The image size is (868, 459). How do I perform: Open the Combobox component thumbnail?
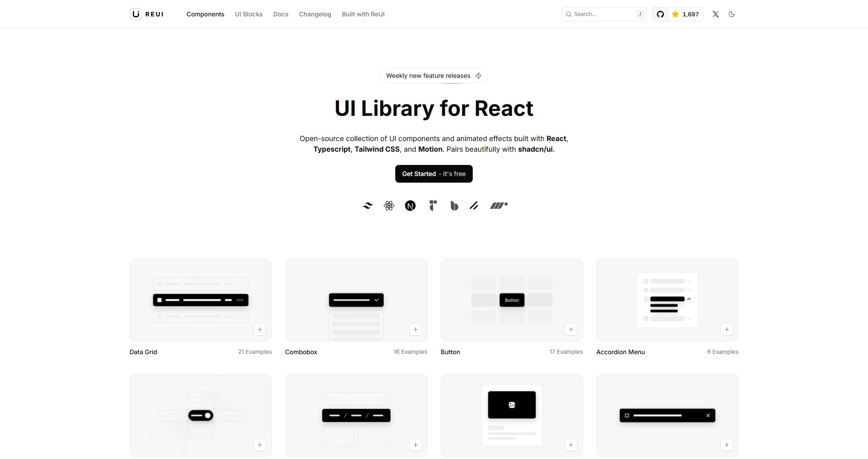pos(356,299)
